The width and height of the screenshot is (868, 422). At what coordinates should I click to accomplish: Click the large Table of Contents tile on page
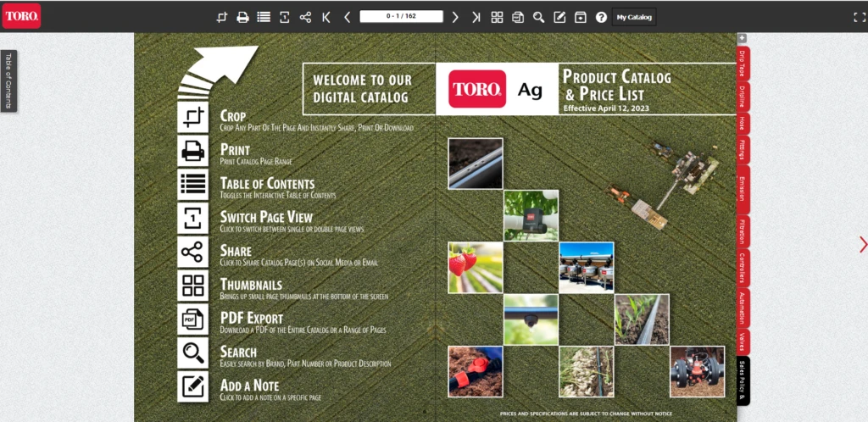click(x=192, y=184)
